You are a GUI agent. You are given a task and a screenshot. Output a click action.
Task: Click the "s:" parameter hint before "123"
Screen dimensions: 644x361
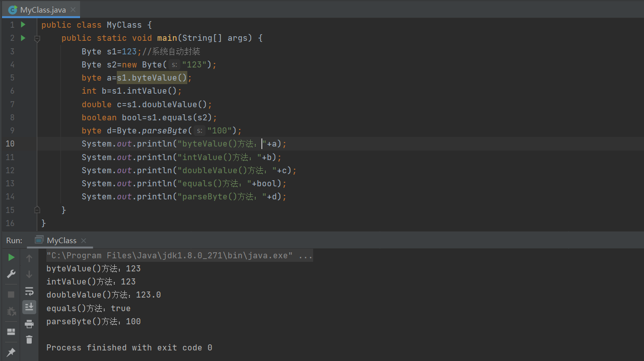175,64
